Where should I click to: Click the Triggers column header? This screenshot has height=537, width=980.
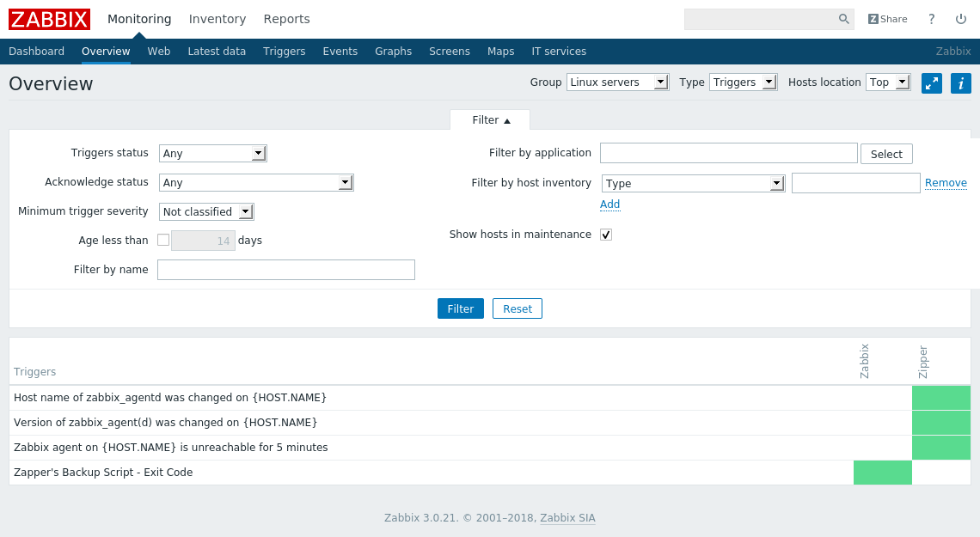click(35, 371)
